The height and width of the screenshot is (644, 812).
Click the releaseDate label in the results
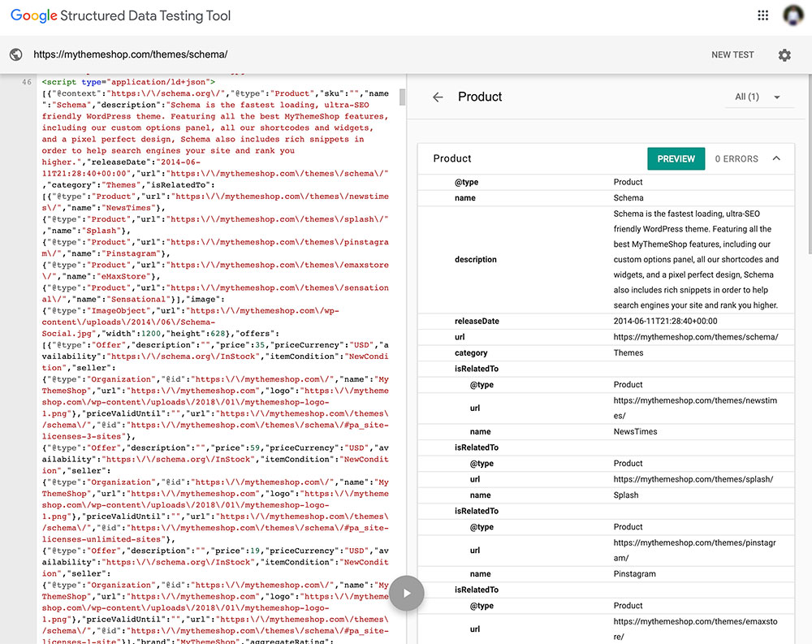[x=477, y=322]
